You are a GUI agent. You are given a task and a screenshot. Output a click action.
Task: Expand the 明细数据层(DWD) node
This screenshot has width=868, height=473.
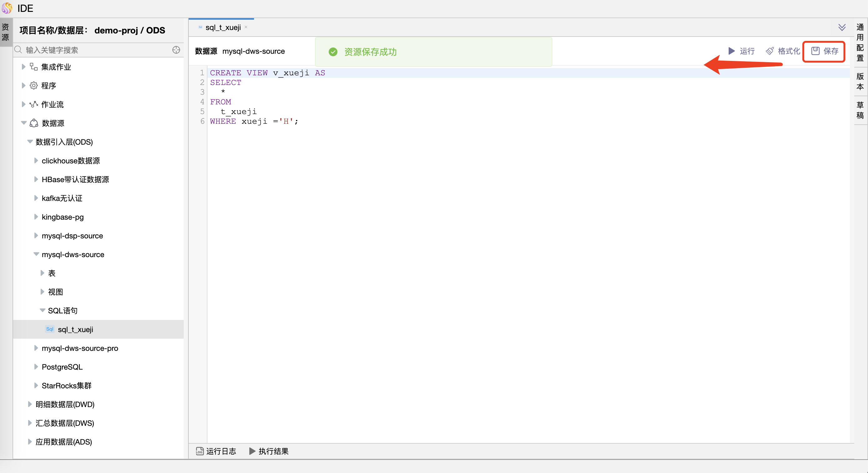click(x=30, y=404)
